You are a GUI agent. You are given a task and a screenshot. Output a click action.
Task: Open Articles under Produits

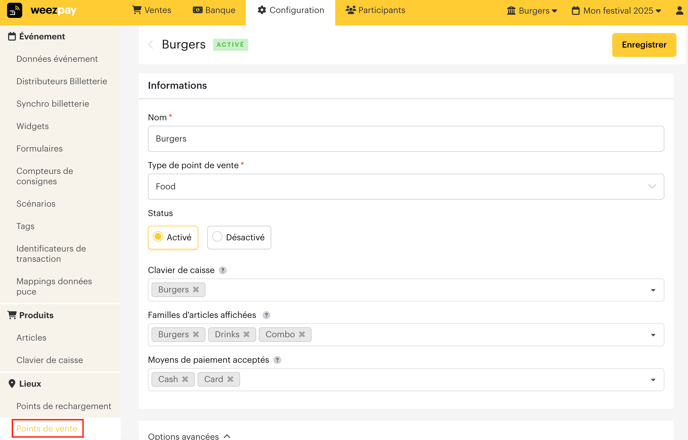tap(31, 337)
